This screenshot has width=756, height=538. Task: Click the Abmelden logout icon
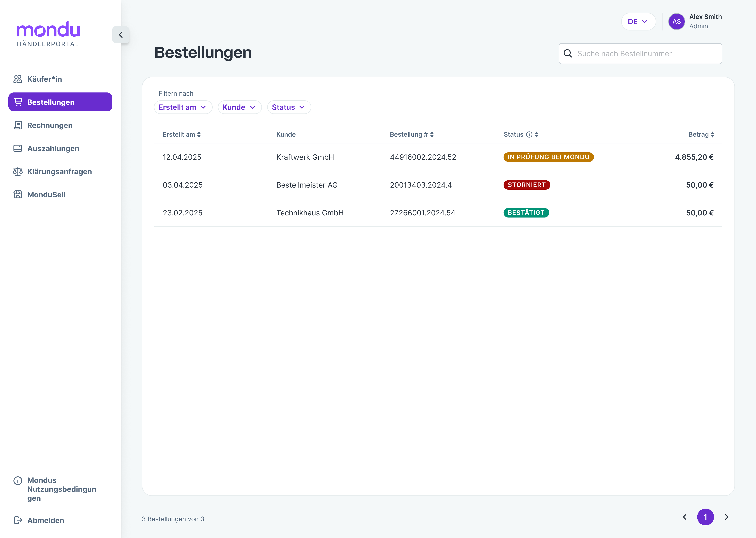pyautogui.click(x=18, y=520)
